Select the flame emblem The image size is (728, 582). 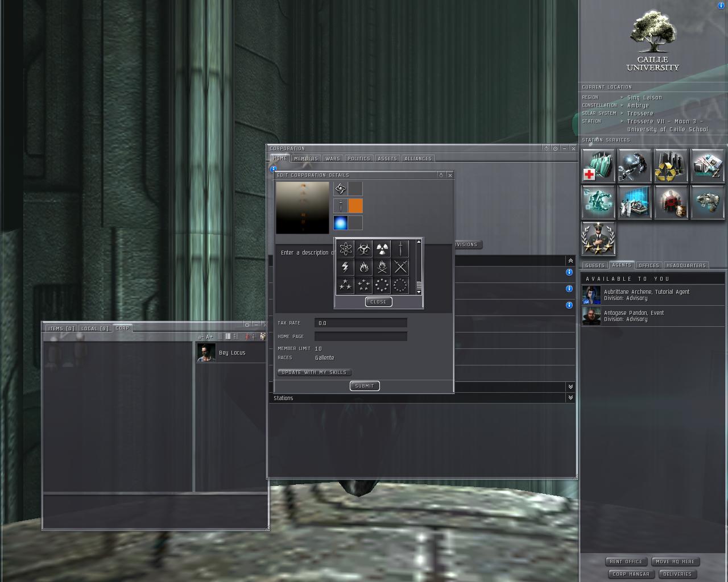click(364, 267)
